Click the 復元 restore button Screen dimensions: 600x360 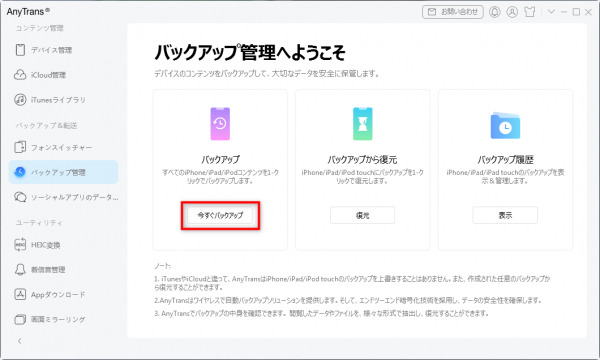tap(362, 215)
